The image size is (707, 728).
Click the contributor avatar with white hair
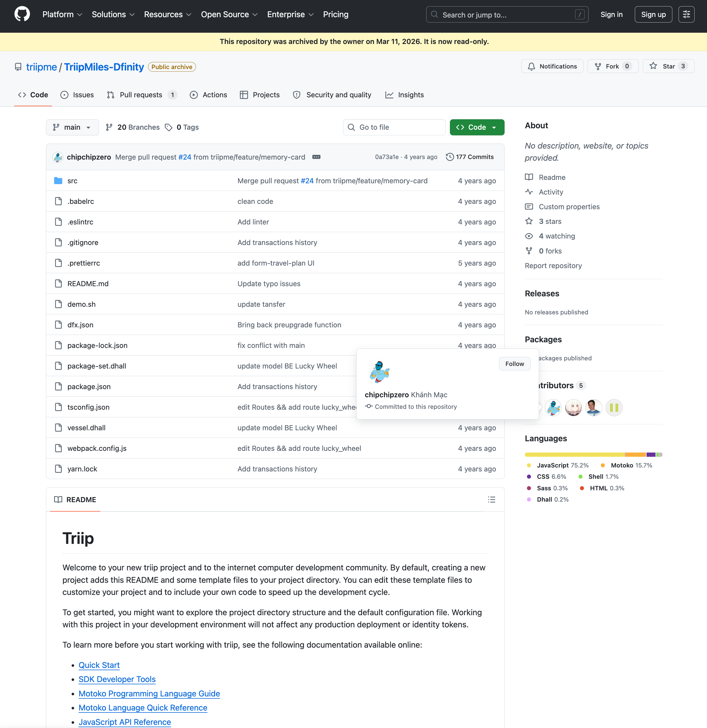(573, 407)
